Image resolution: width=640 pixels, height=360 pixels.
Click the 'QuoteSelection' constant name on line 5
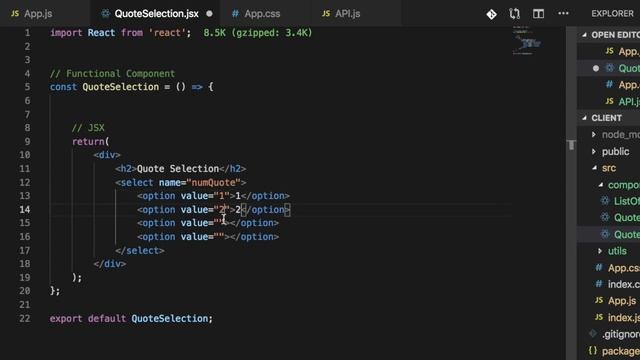pos(120,87)
